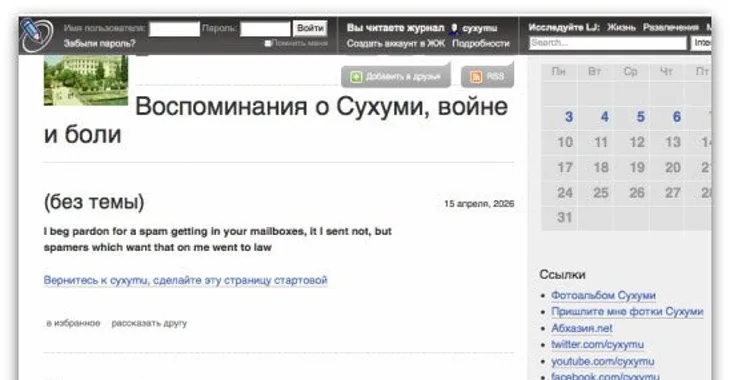Select calendar day 4

click(604, 116)
